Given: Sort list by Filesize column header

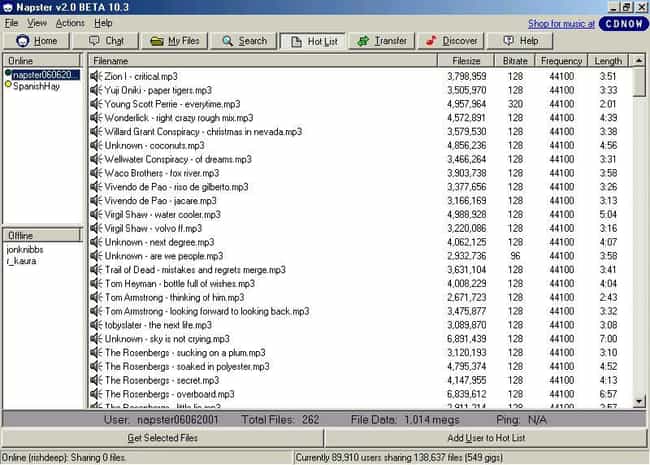Looking at the screenshot, I should 466,61.
